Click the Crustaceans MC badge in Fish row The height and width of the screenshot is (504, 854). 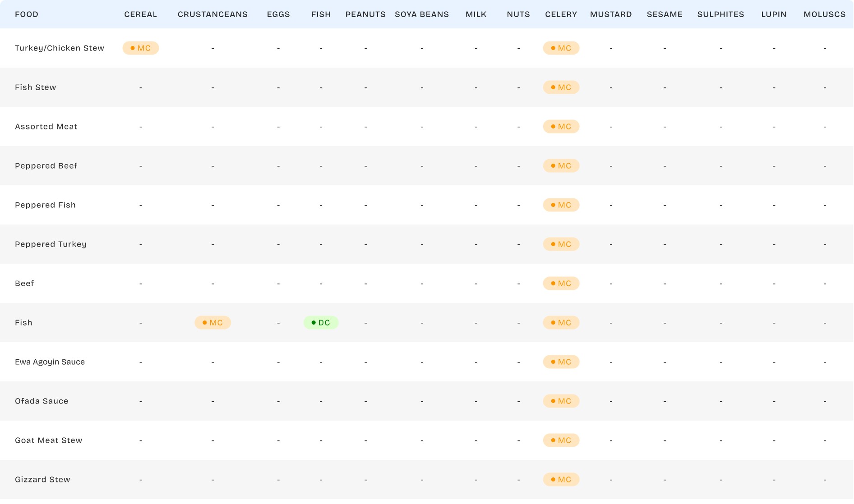(212, 323)
